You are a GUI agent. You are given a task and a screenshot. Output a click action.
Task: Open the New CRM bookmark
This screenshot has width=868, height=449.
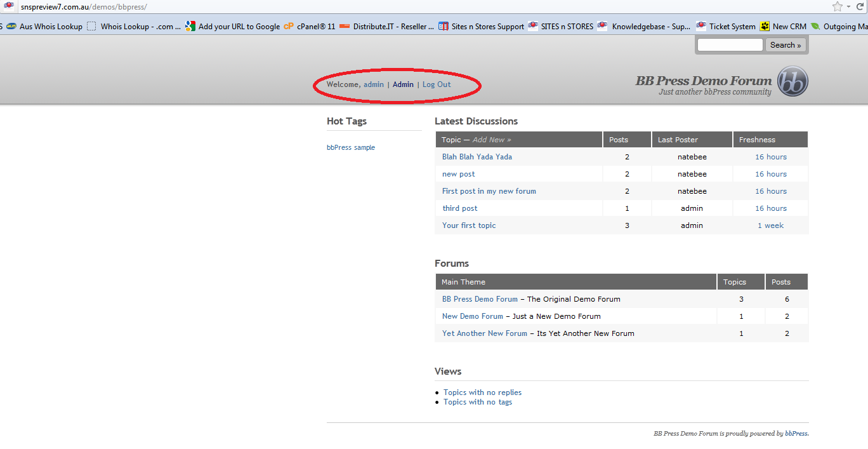click(784, 27)
